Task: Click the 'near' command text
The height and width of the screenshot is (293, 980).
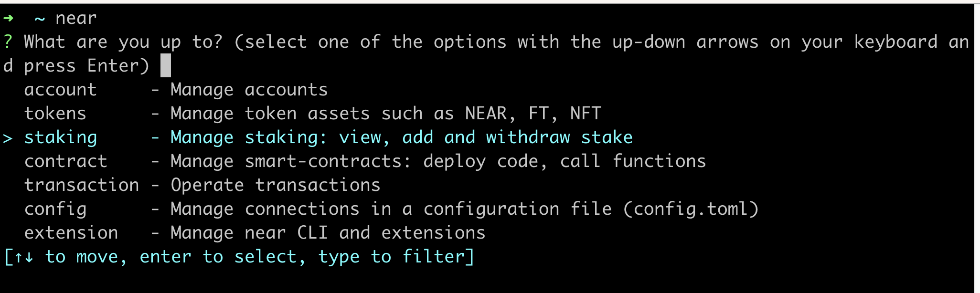Action: click(76, 18)
